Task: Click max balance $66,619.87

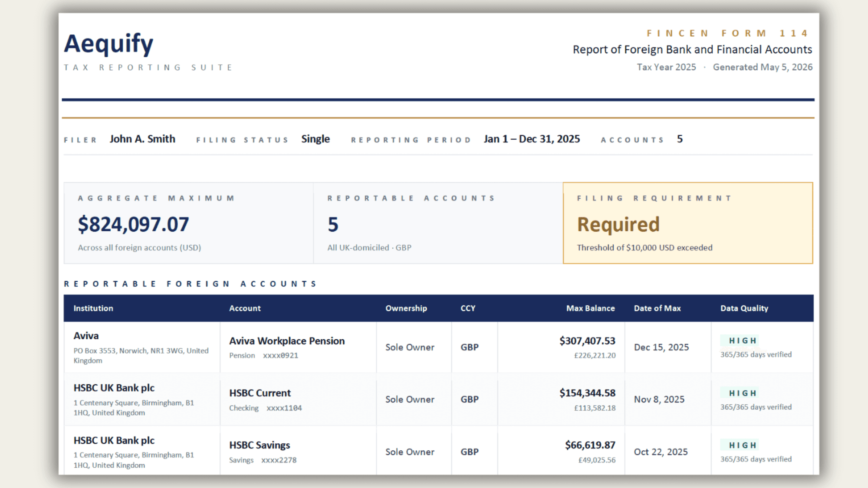Action: pyautogui.click(x=590, y=445)
